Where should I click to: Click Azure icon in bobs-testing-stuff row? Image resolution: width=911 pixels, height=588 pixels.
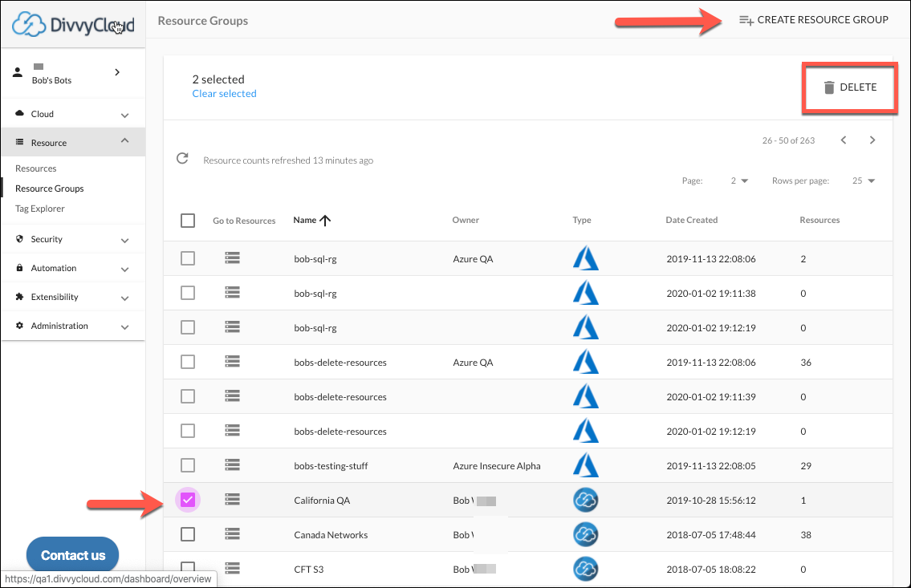[586, 465]
